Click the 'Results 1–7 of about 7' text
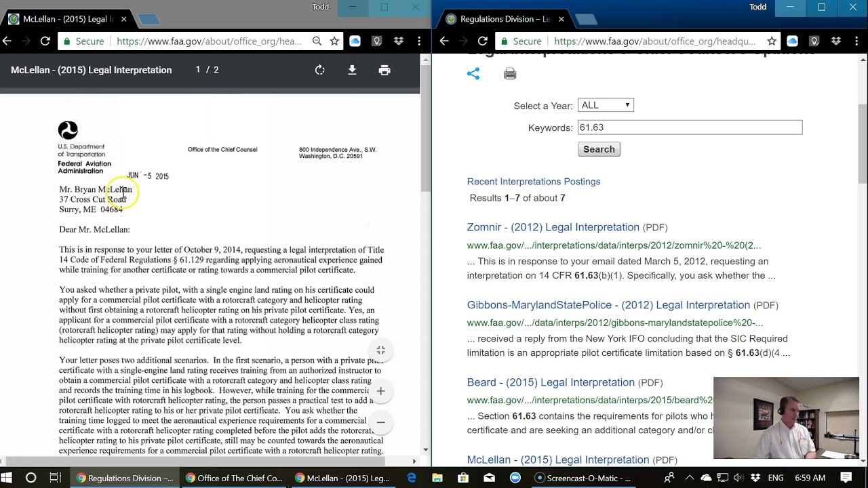 click(x=517, y=198)
